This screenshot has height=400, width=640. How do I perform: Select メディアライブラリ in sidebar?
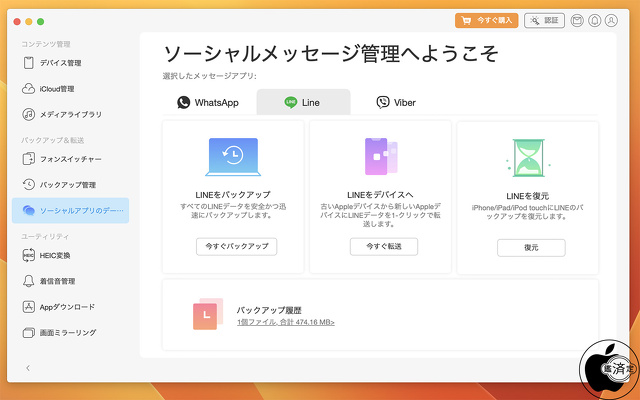(x=70, y=115)
